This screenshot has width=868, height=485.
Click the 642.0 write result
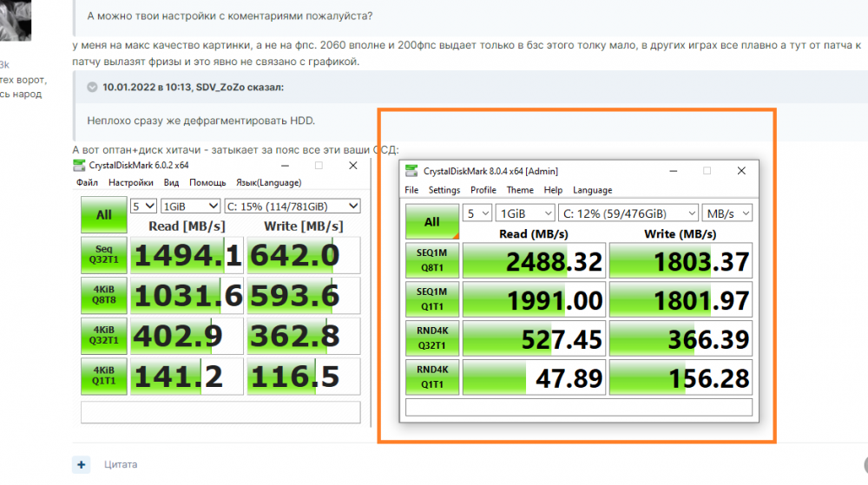[304, 255]
